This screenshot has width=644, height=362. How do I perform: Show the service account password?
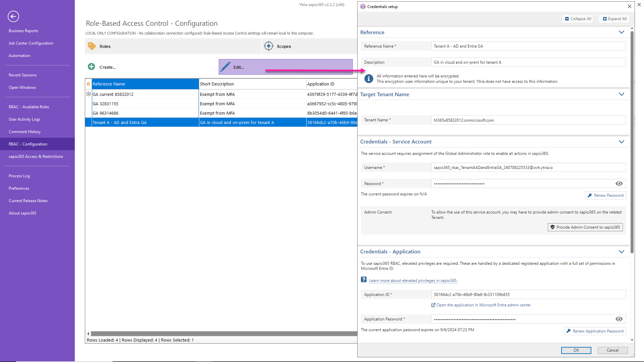tap(619, 184)
